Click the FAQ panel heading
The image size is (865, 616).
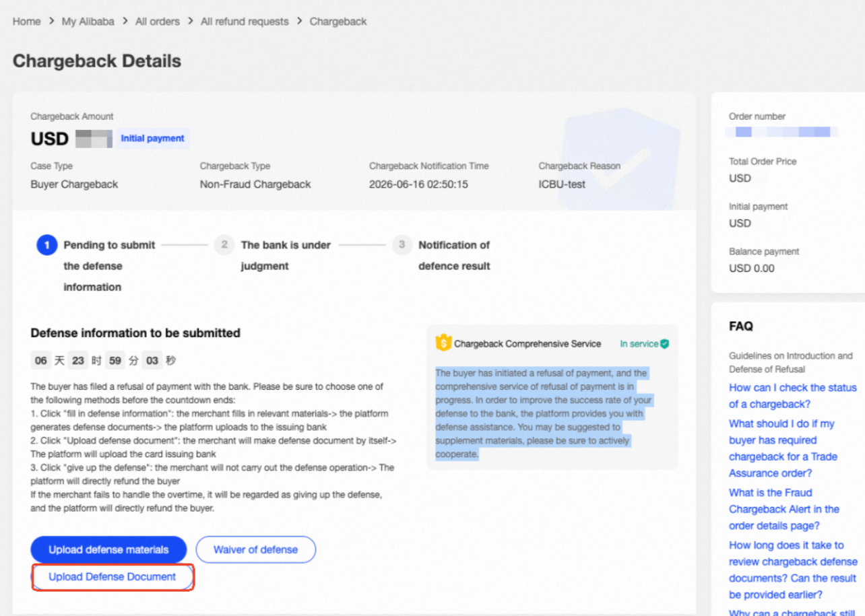coord(741,327)
